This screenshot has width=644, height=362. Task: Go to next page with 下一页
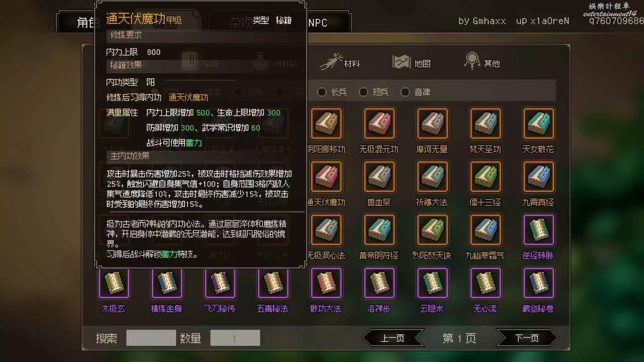(x=527, y=338)
